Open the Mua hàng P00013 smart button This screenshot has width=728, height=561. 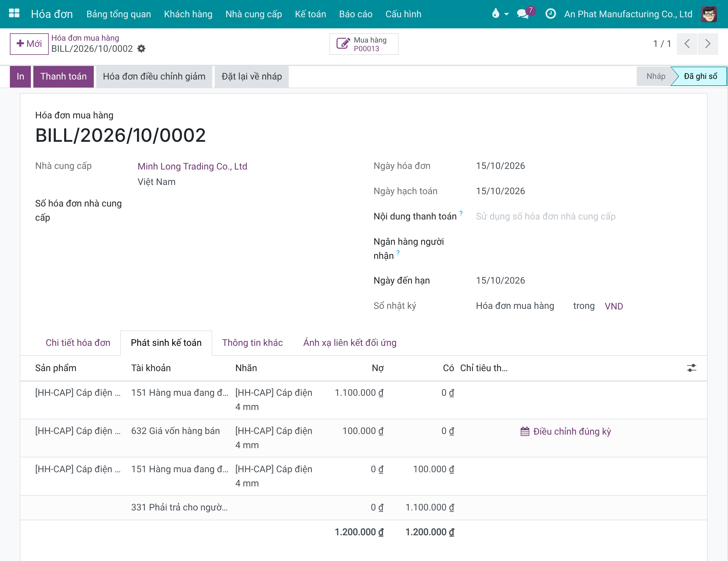(x=364, y=44)
